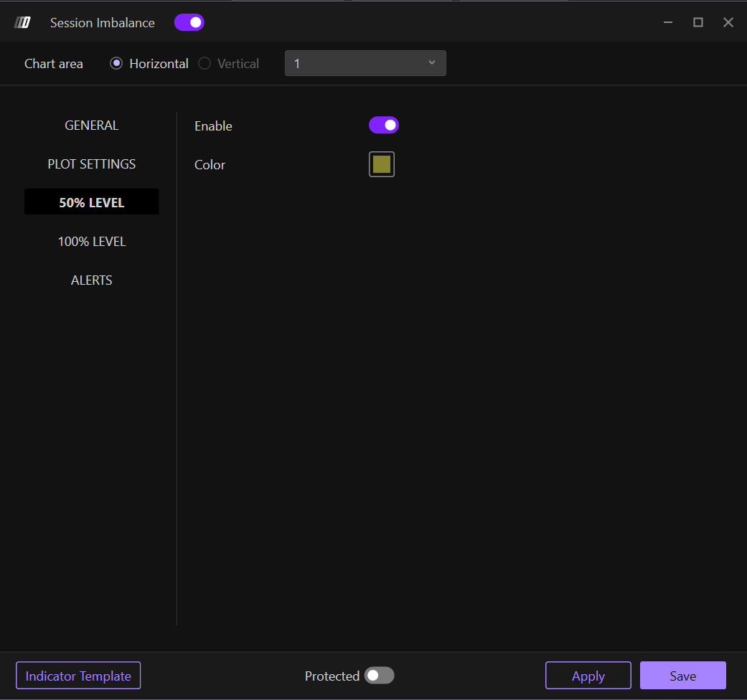The height and width of the screenshot is (700, 747).
Task: Select the Vertical chart area option
Action: click(205, 64)
